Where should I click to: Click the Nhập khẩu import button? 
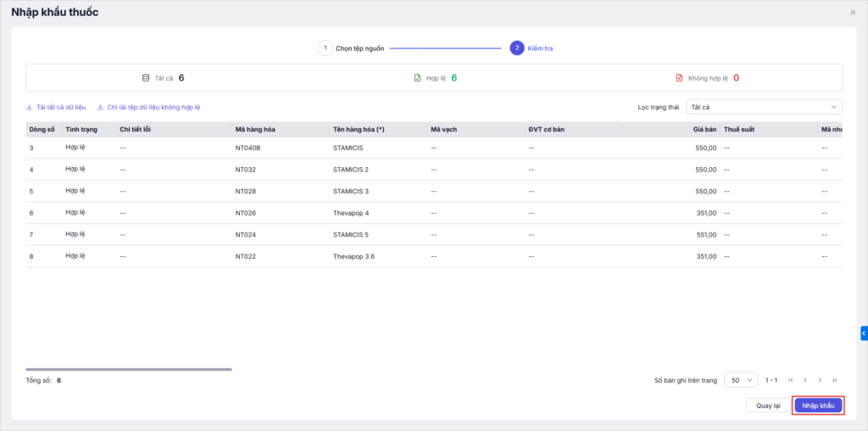(x=818, y=406)
